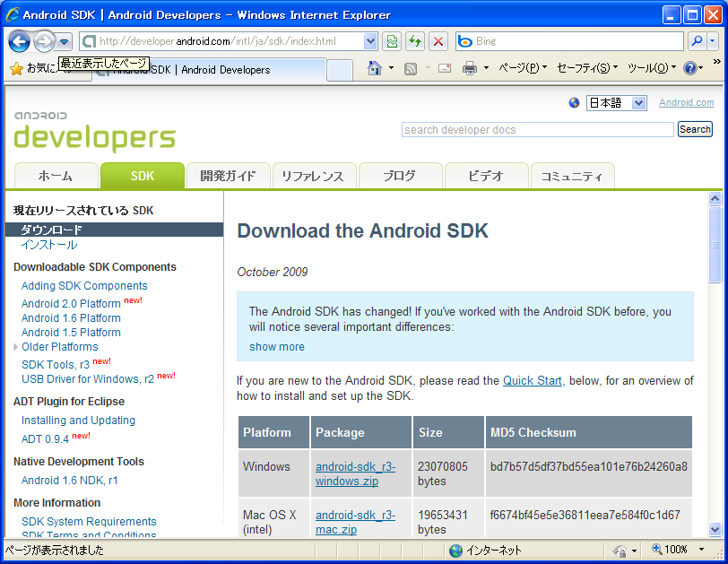Click the magnifier search icon beside Bing
Viewport: 728px width, 564px height.
pos(697,42)
